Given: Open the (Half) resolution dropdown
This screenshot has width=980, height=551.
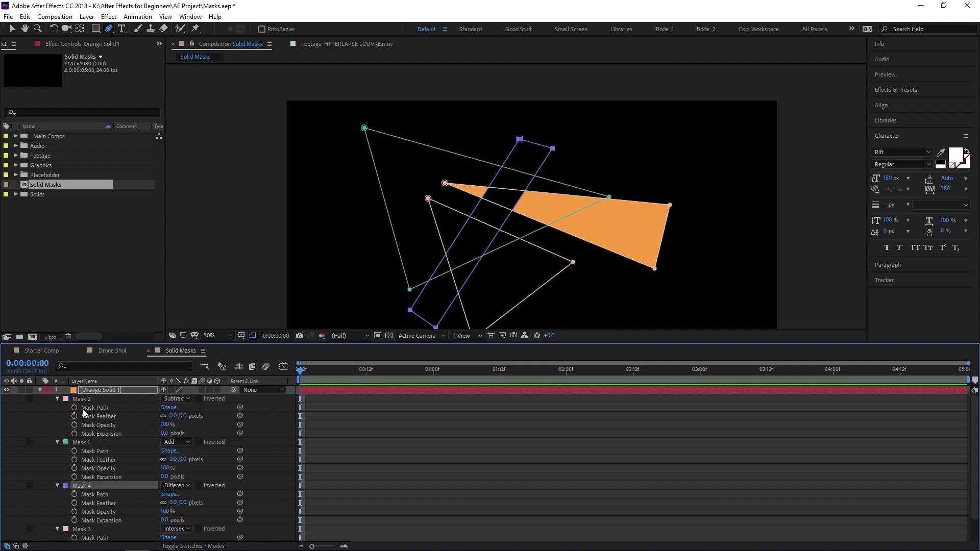Looking at the screenshot, I should click(x=350, y=336).
